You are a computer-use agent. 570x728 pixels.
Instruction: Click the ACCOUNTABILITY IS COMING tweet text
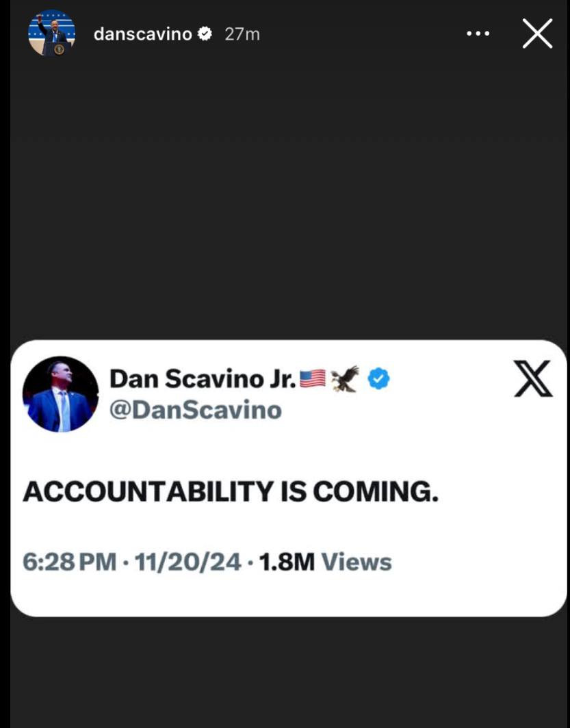tap(231, 492)
